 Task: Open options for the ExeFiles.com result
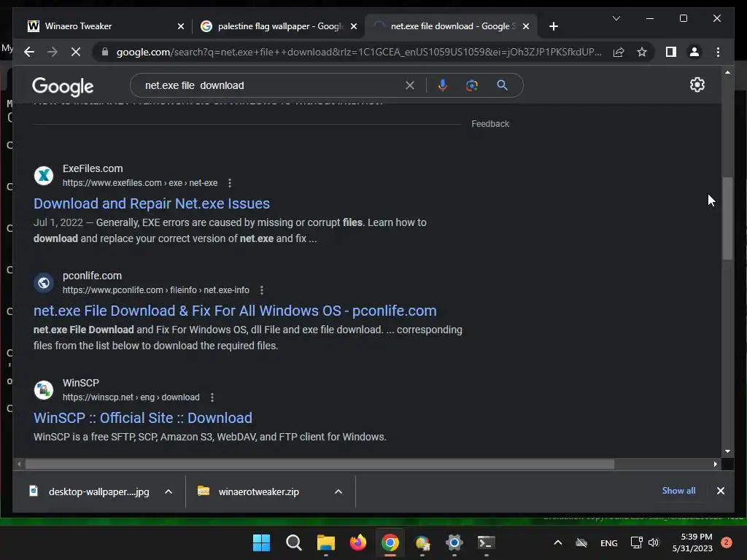click(x=230, y=183)
